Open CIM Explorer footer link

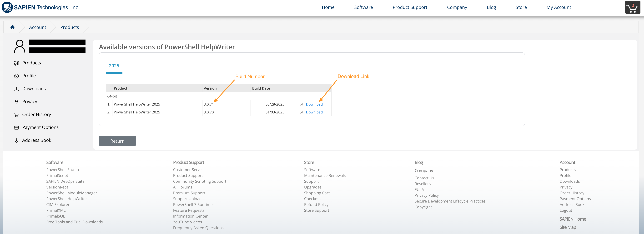pos(58,204)
